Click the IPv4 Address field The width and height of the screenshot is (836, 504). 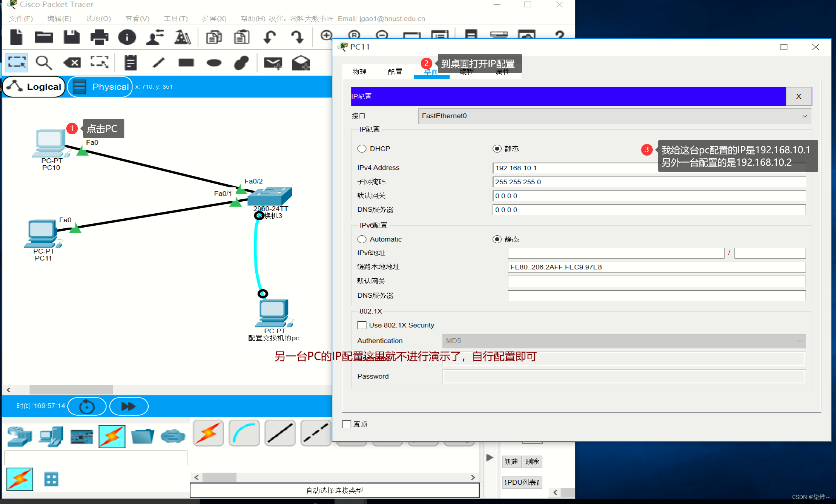pyautogui.click(x=649, y=168)
